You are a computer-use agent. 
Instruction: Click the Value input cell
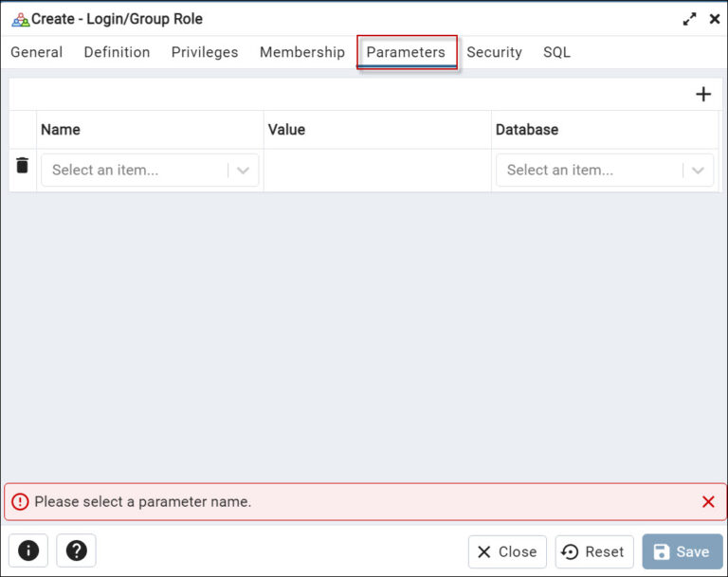(377, 171)
